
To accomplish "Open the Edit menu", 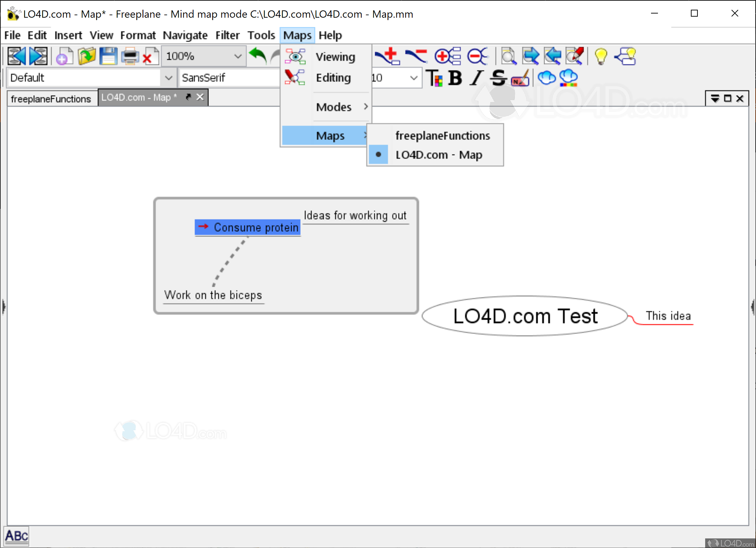I will coord(37,35).
